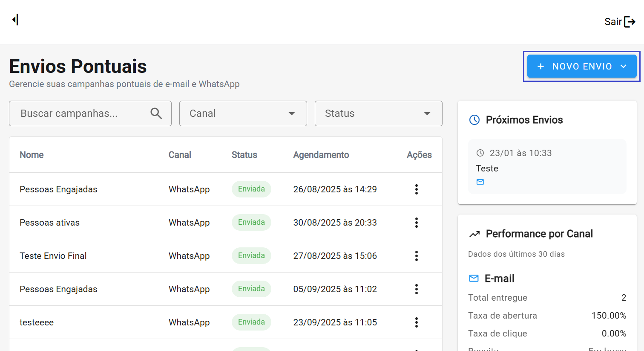Open actions menu for first Pessoas Engajadas row
The width and height of the screenshot is (644, 351).
[x=416, y=189]
